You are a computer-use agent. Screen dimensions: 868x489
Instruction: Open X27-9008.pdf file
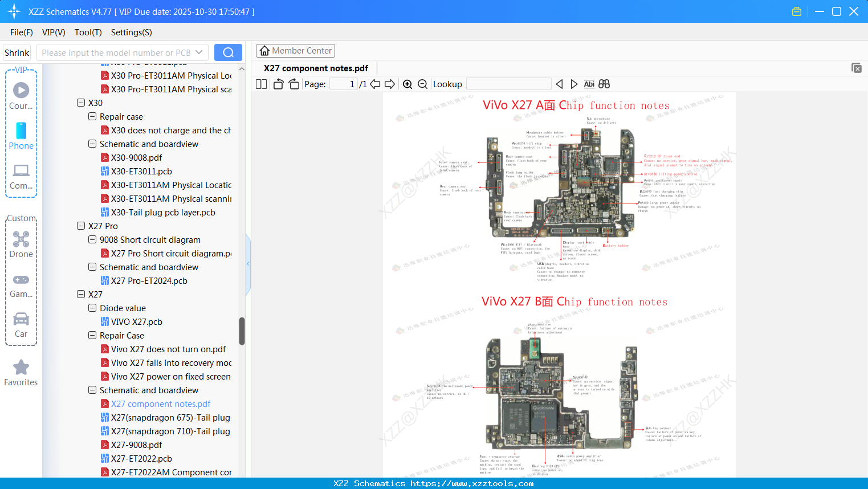[136, 445]
